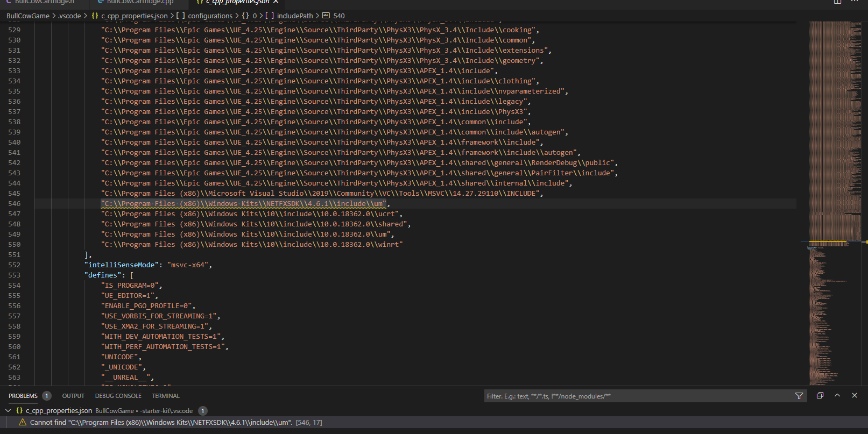Click the "ENABLE_PGO_PROFILE=0" define

pyautogui.click(x=146, y=306)
